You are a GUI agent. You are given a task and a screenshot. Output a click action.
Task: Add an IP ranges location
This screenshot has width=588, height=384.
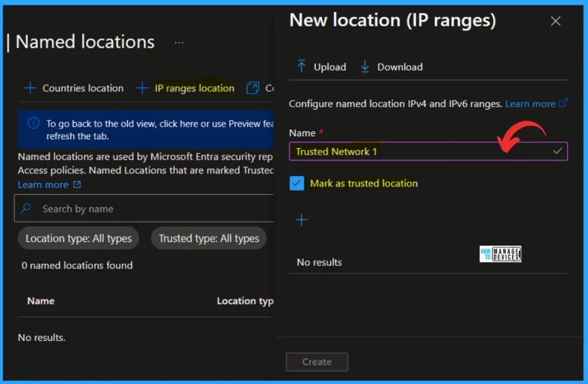(185, 88)
